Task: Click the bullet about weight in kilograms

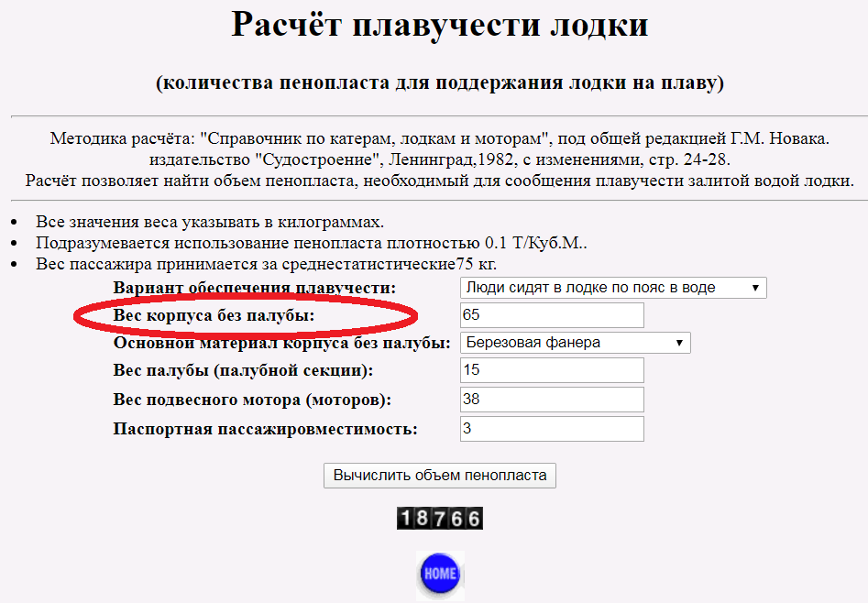Action: [210, 222]
